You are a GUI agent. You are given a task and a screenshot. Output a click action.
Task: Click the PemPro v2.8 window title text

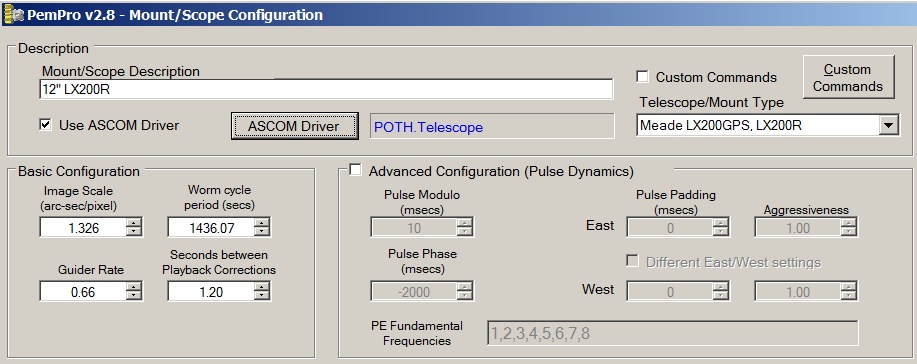(x=174, y=15)
